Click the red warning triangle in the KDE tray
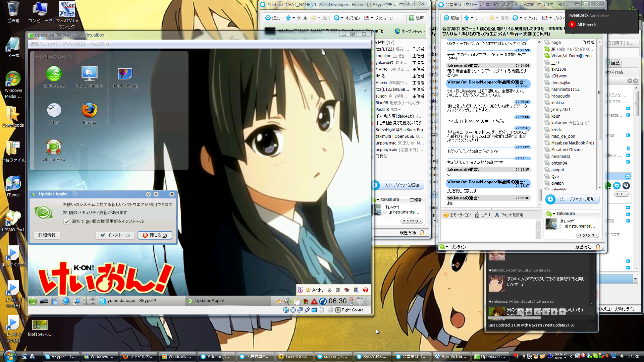This screenshot has height=362, width=644. (314, 301)
